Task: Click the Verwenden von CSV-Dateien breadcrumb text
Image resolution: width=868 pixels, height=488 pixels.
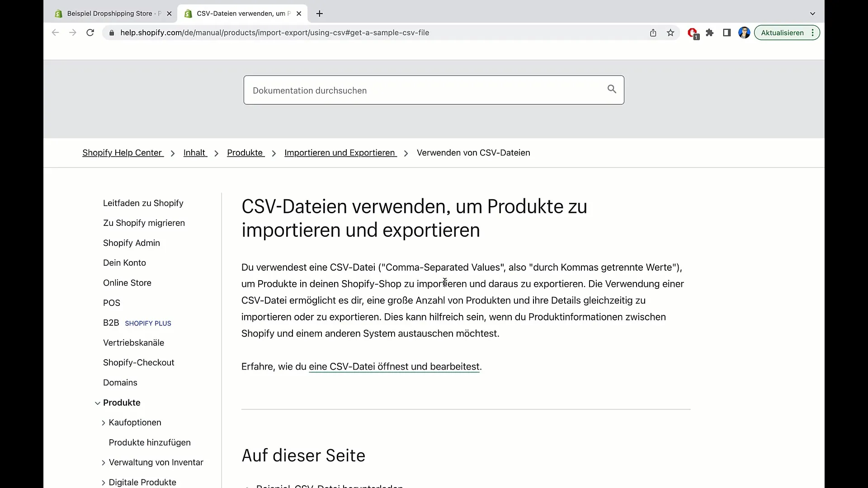Action: pyautogui.click(x=473, y=153)
